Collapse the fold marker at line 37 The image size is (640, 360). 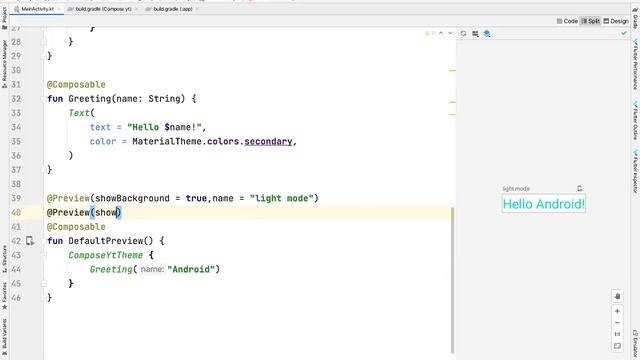(x=43, y=169)
